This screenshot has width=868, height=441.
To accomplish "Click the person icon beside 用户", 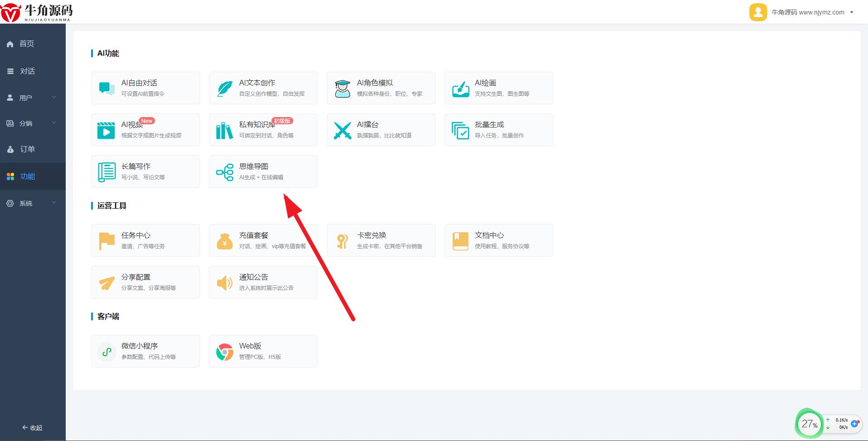I will 10,98.
